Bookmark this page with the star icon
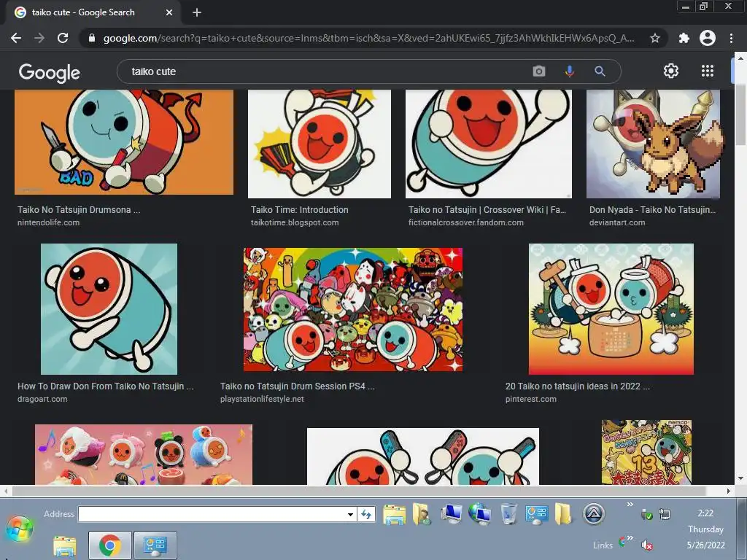This screenshot has width=747, height=560. click(x=655, y=38)
